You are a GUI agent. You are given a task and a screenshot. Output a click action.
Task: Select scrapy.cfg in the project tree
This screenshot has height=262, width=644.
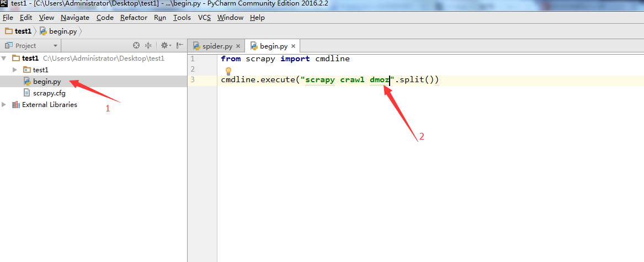(x=94, y=93)
